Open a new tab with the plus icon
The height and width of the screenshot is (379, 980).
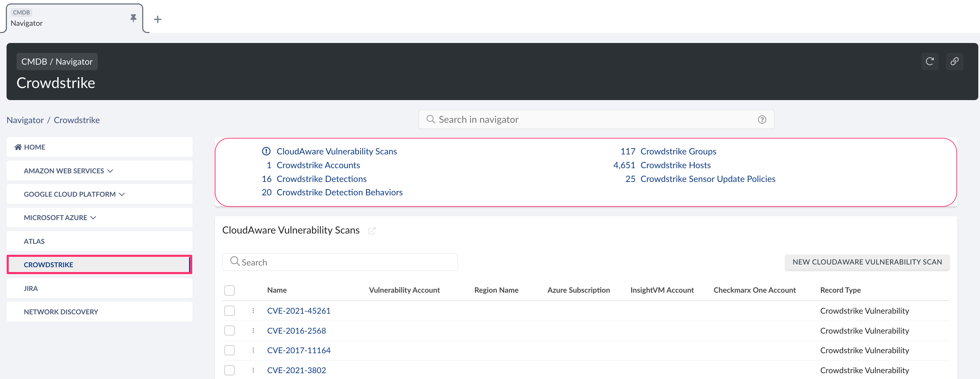click(157, 19)
